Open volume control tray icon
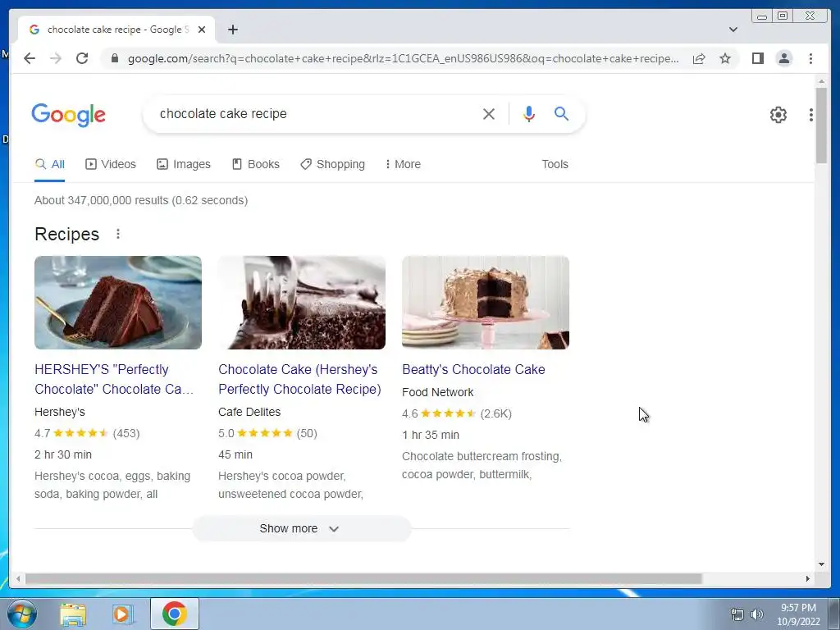 (757, 614)
